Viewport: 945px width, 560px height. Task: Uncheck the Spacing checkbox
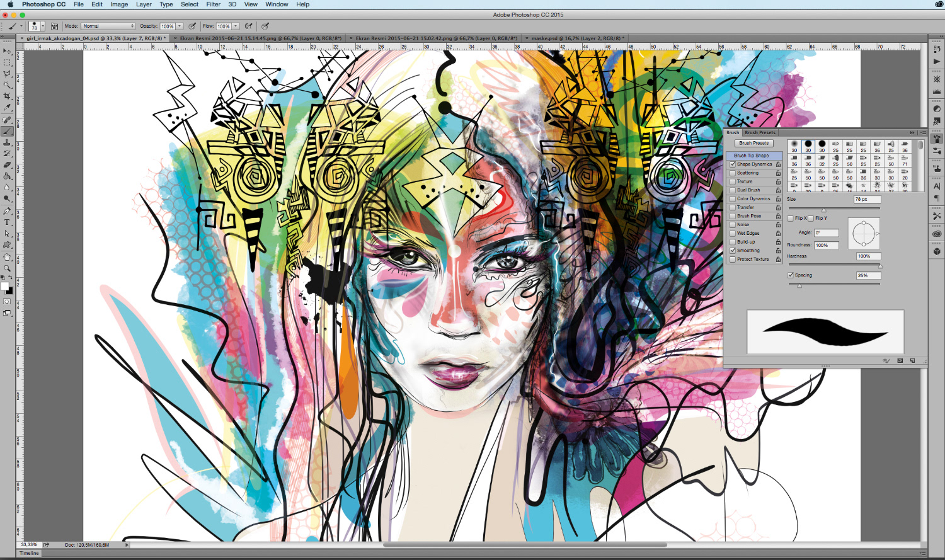point(791,275)
